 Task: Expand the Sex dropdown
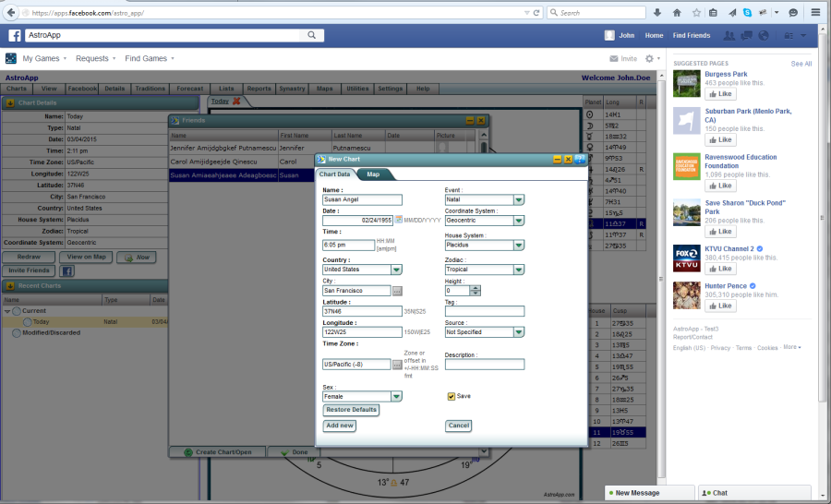click(x=396, y=397)
